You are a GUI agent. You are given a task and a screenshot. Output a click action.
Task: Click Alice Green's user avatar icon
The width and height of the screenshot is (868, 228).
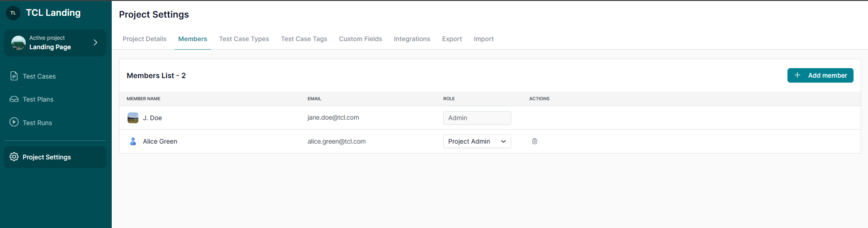(x=133, y=141)
